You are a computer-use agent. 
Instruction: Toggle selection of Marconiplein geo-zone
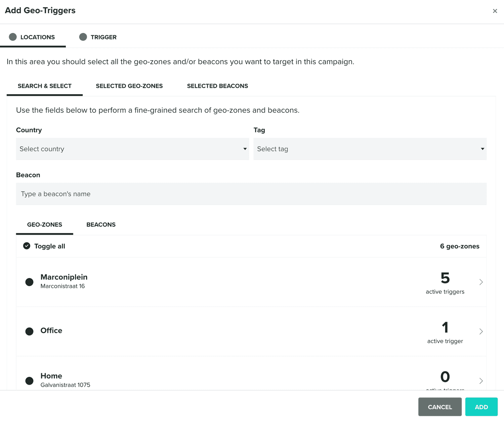30,282
